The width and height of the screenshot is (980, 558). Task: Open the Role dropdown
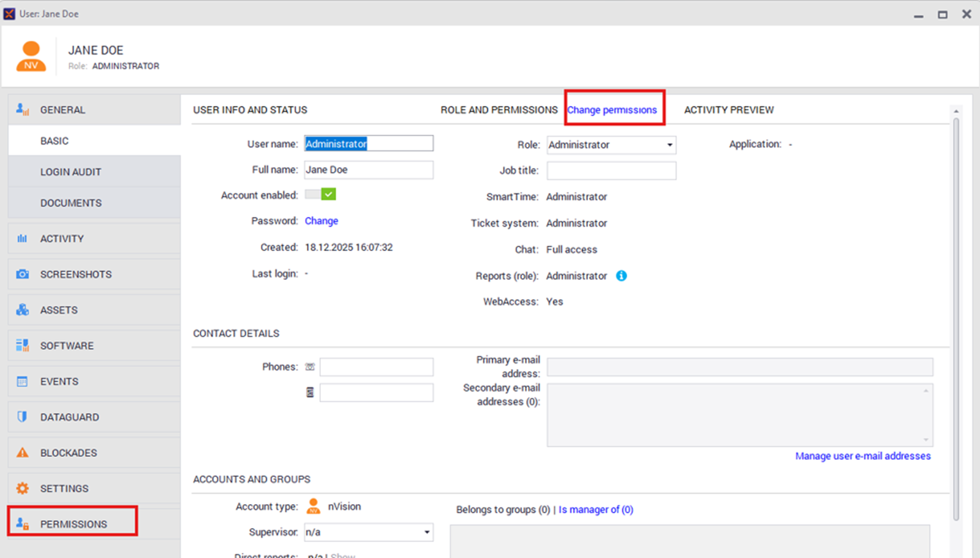tap(669, 145)
